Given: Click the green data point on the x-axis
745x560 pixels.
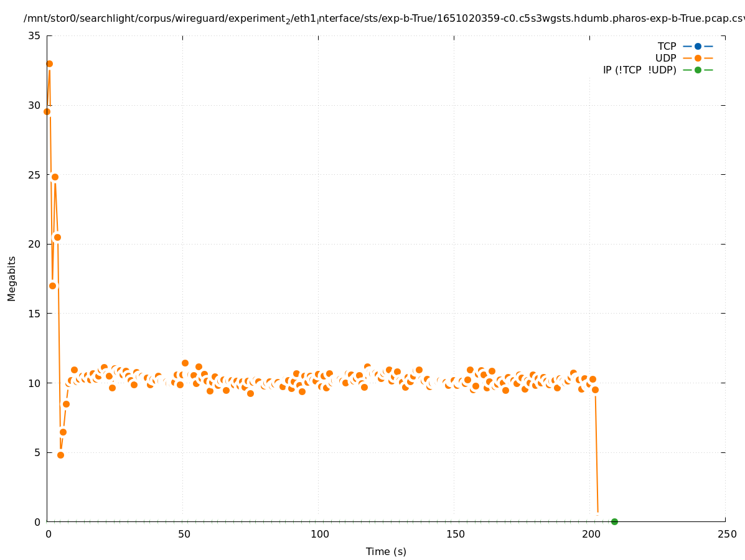Looking at the screenshot, I should (x=614, y=521).
